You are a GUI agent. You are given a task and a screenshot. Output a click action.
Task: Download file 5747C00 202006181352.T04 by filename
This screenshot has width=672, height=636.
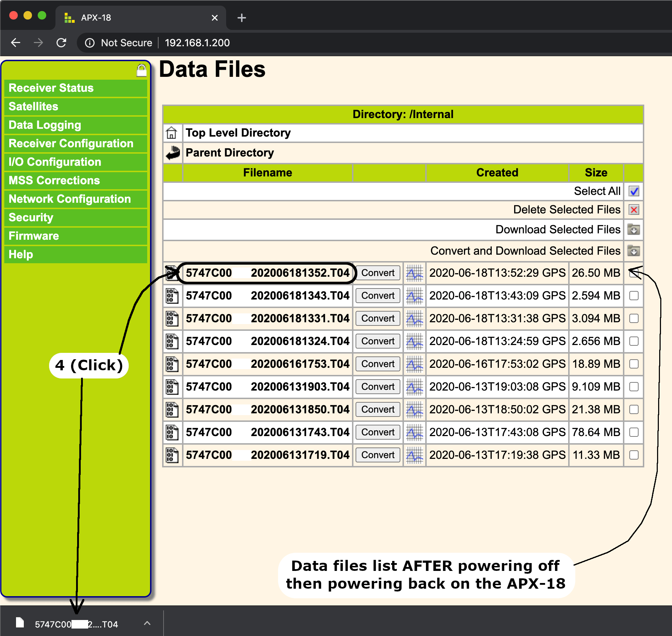click(267, 273)
